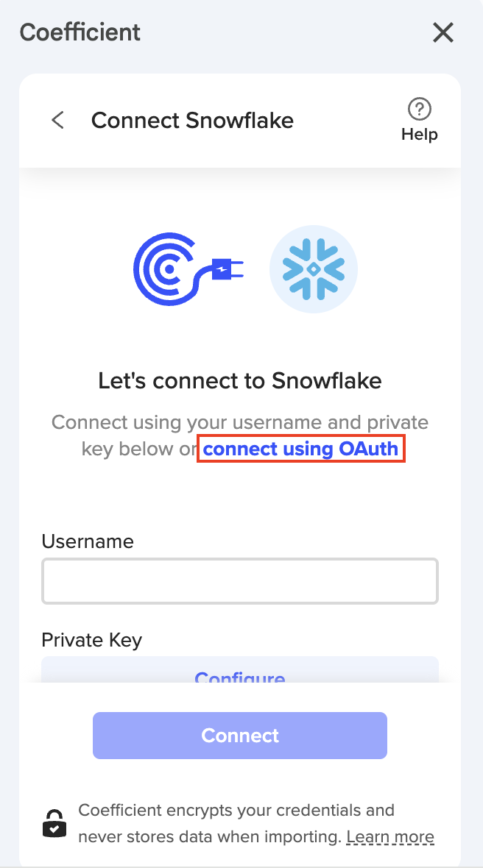This screenshot has height=868, width=483.
Task: Click the Coefficient spiral C logo
Action: click(168, 269)
